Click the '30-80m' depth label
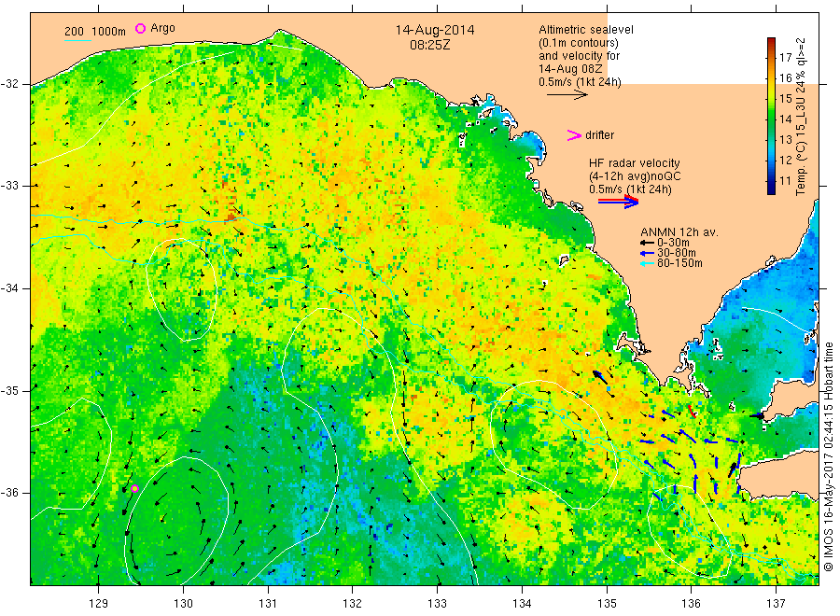The height and width of the screenshot is (616, 840). click(x=676, y=253)
